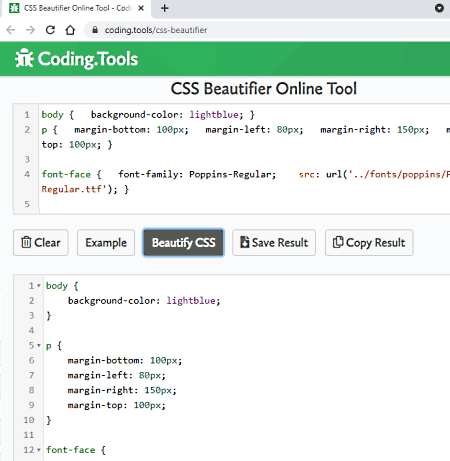Download the output with the Save Result button
Image resolution: width=450 pixels, height=461 pixels.
274,243
